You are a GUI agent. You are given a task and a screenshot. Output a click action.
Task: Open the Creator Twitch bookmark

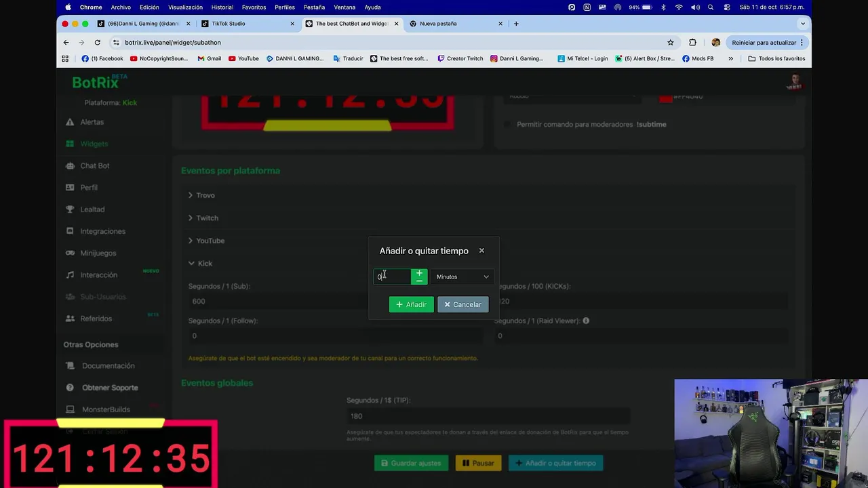(460, 58)
